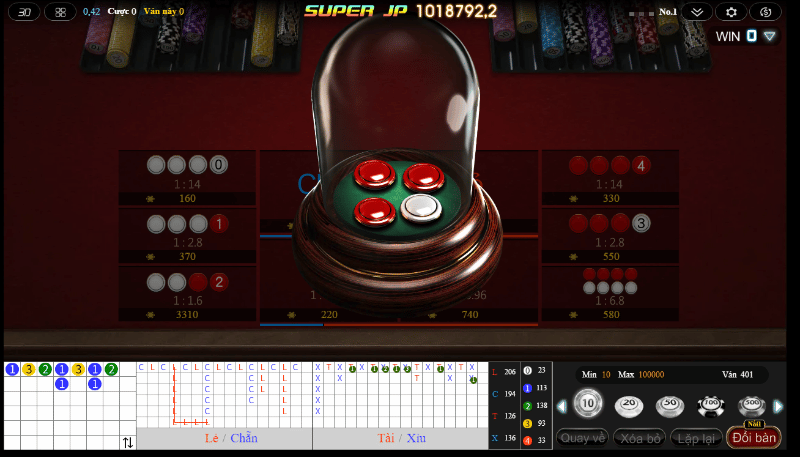
Task: Show next chips with right arrow
Action: [779, 407]
